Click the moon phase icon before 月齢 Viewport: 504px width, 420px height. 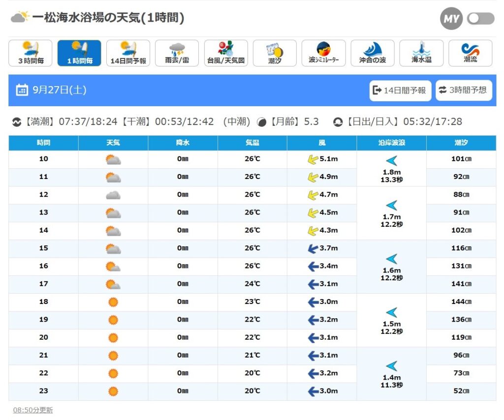coord(262,122)
